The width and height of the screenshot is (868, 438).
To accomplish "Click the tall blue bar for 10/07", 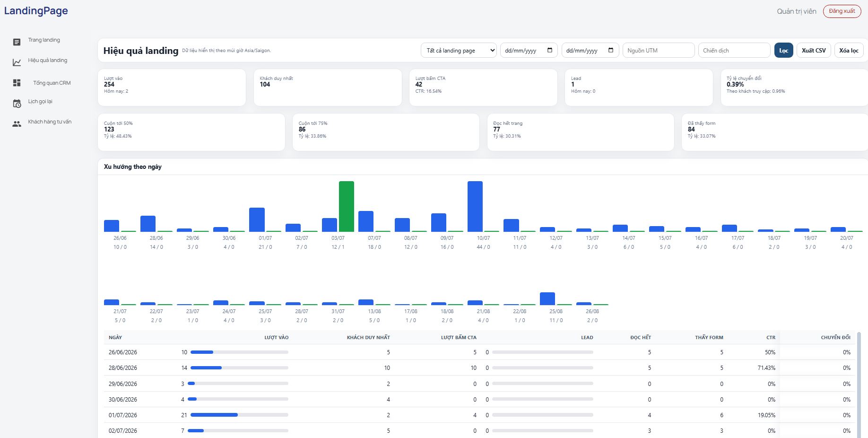I will 475,206.
